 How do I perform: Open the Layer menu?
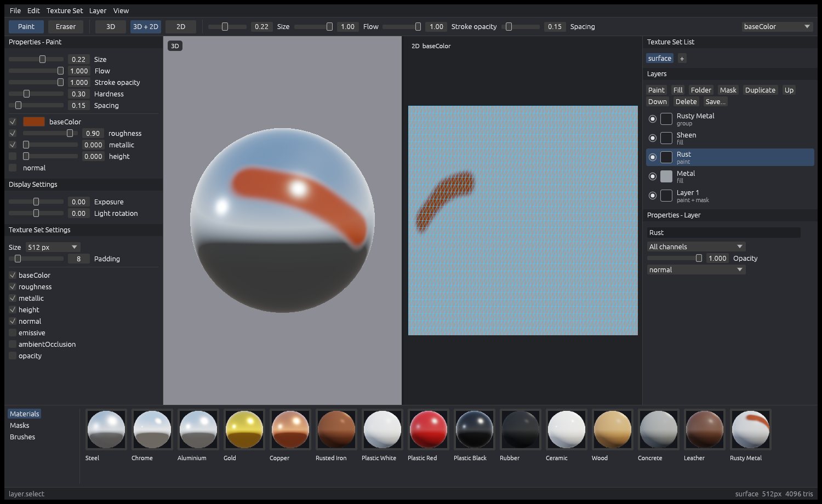tap(98, 10)
